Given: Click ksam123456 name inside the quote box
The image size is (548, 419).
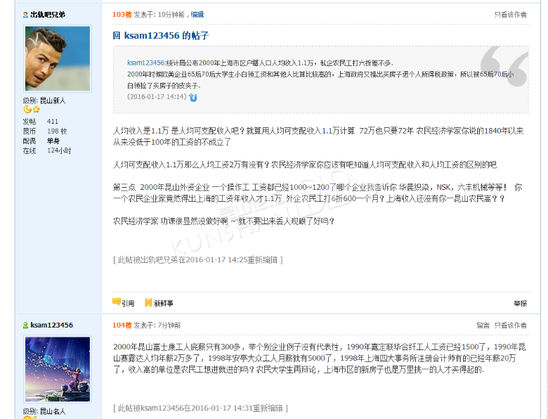Looking at the screenshot, I should pyautogui.click(x=146, y=63).
